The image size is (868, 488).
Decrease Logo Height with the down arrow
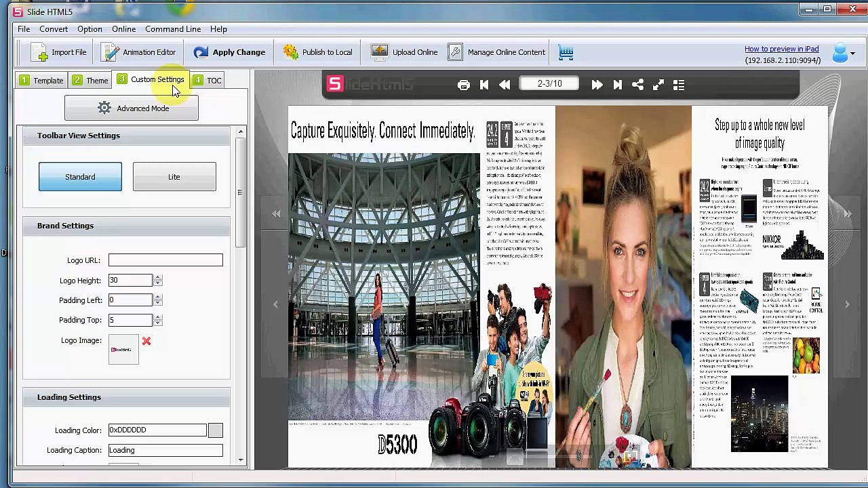coord(158,283)
